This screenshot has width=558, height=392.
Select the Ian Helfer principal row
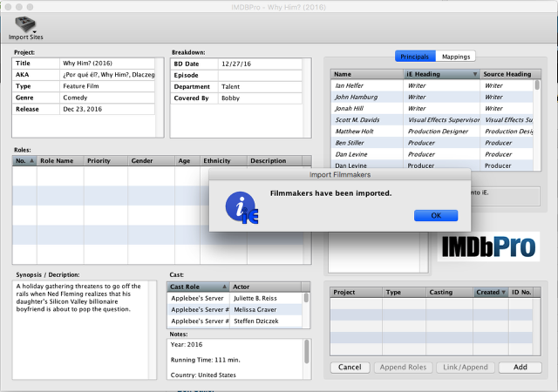pos(432,85)
